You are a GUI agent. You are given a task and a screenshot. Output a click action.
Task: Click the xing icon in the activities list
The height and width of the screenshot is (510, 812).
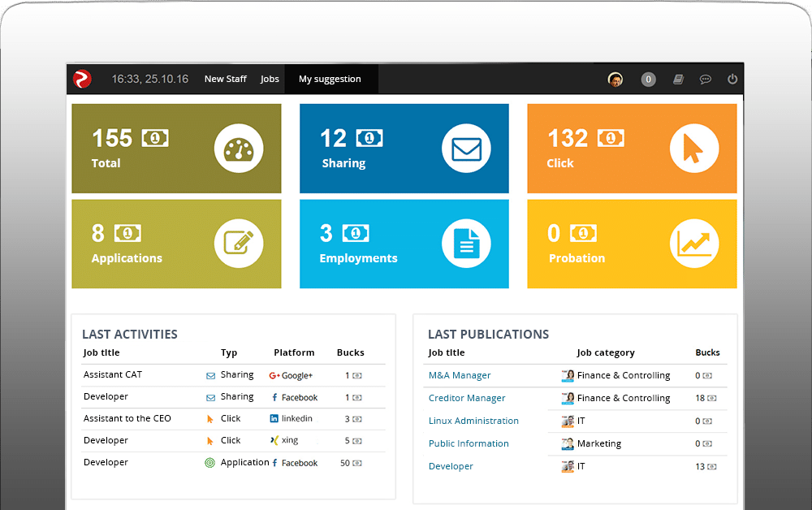click(274, 440)
